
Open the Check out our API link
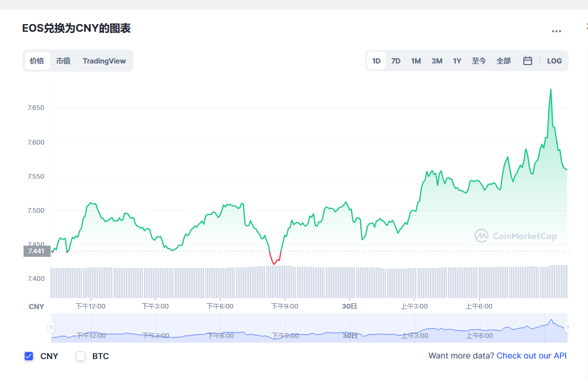point(532,356)
